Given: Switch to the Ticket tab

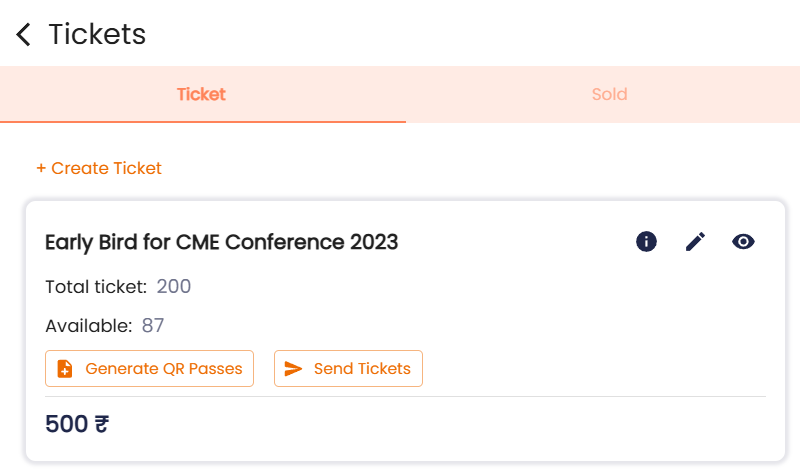Looking at the screenshot, I should click(203, 94).
